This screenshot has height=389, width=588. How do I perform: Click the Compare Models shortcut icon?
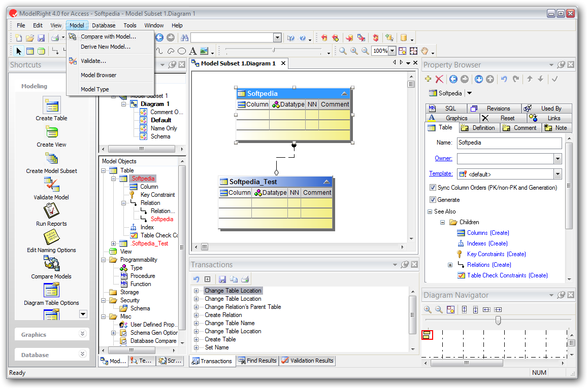(x=51, y=263)
